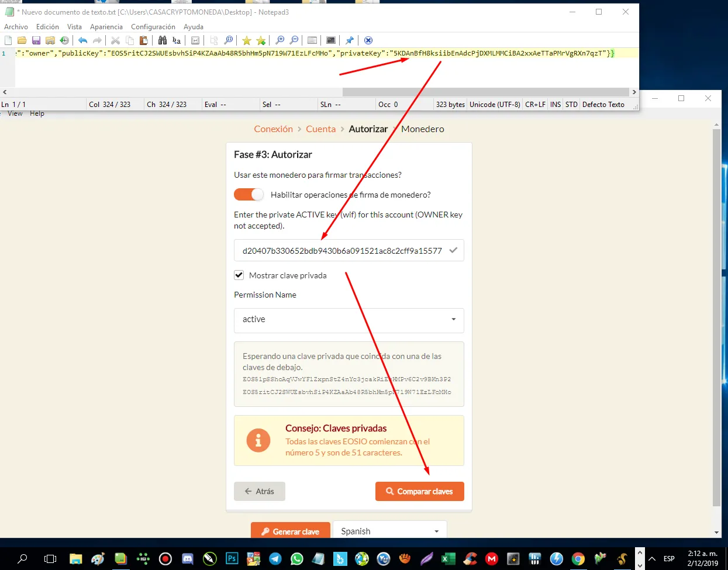This screenshot has height=570, width=728.
Task: Show hidden system tray icons
Action: click(653, 559)
